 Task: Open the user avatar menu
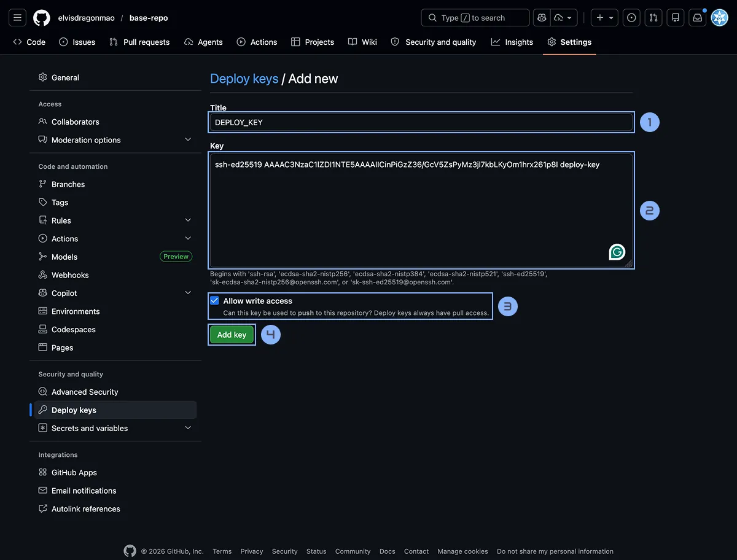click(719, 18)
